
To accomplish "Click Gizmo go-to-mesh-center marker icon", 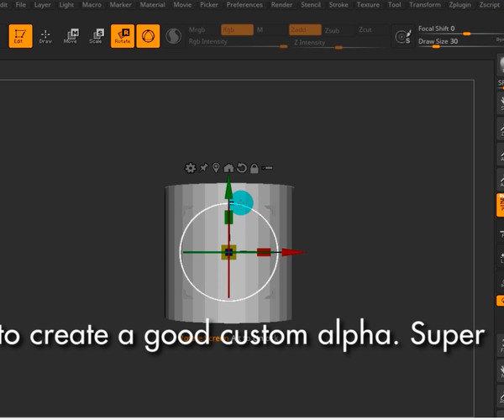I will pyautogui.click(x=217, y=168).
